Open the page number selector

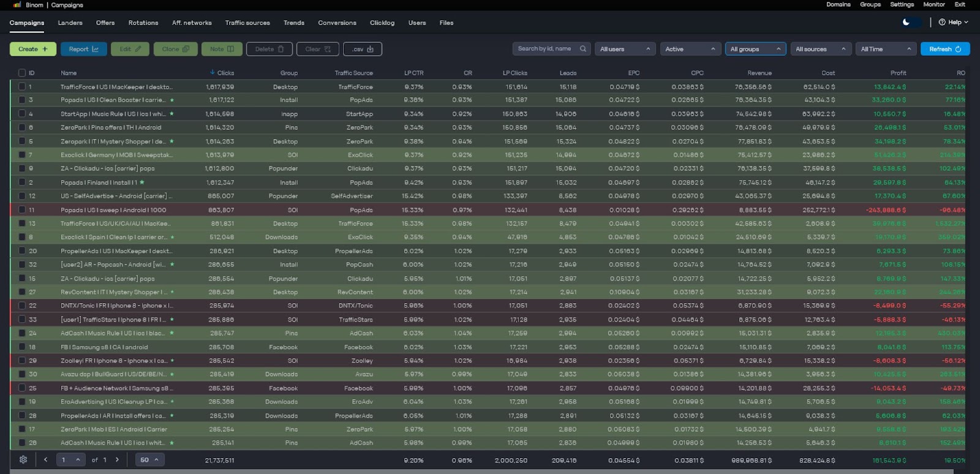coord(71,460)
